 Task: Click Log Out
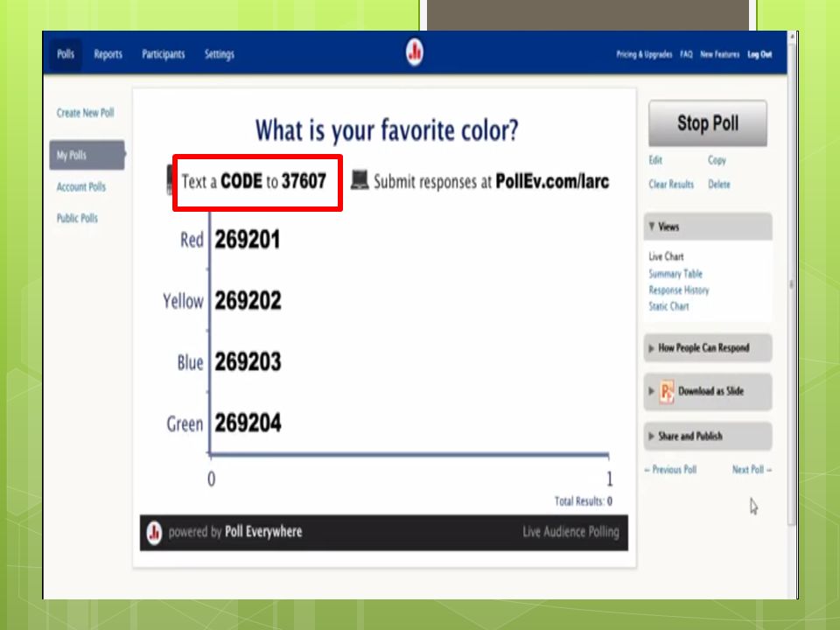coord(759,54)
